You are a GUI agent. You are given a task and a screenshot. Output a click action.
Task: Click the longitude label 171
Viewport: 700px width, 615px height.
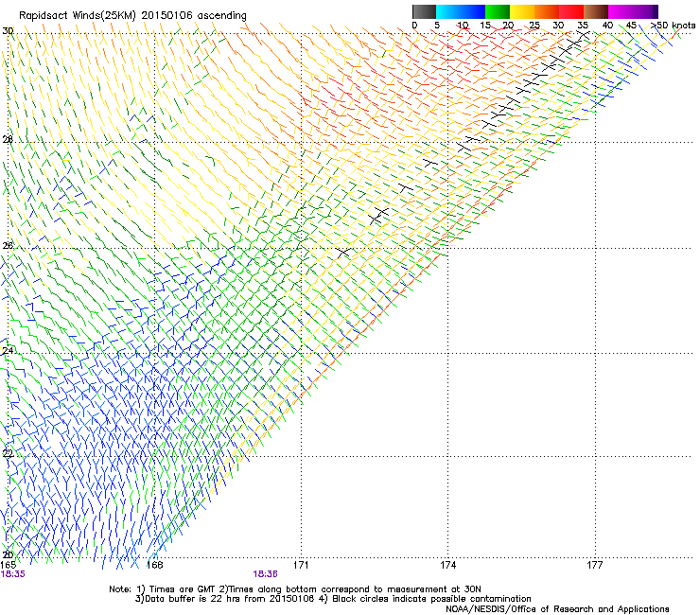coord(301,565)
